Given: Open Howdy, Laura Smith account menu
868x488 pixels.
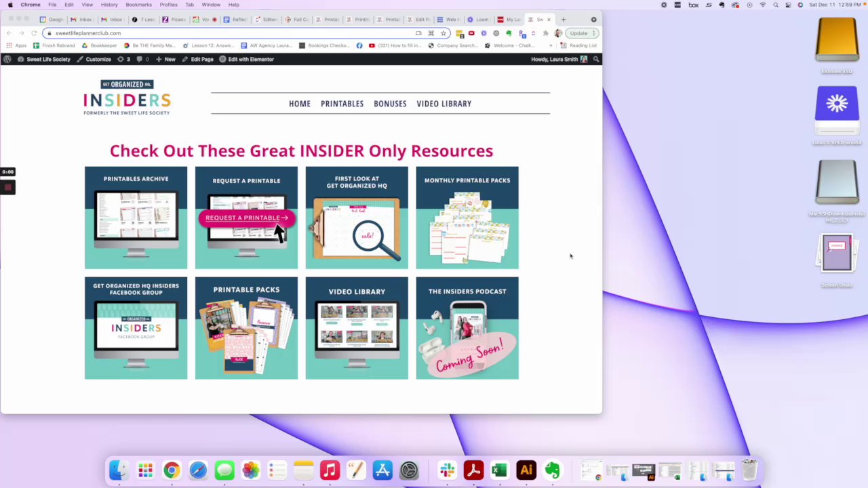Looking at the screenshot, I should (x=559, y=59).
